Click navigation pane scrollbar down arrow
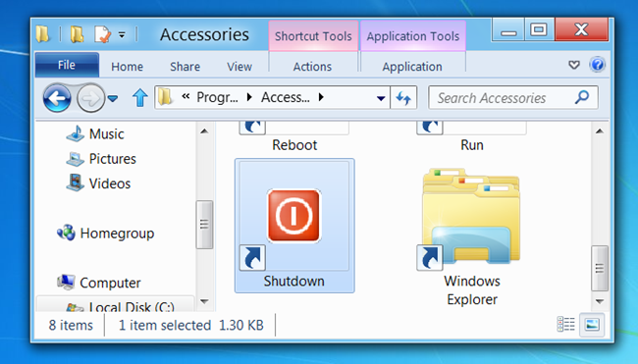Viewport: 638px width, 364px height. (x=204, y=301)
